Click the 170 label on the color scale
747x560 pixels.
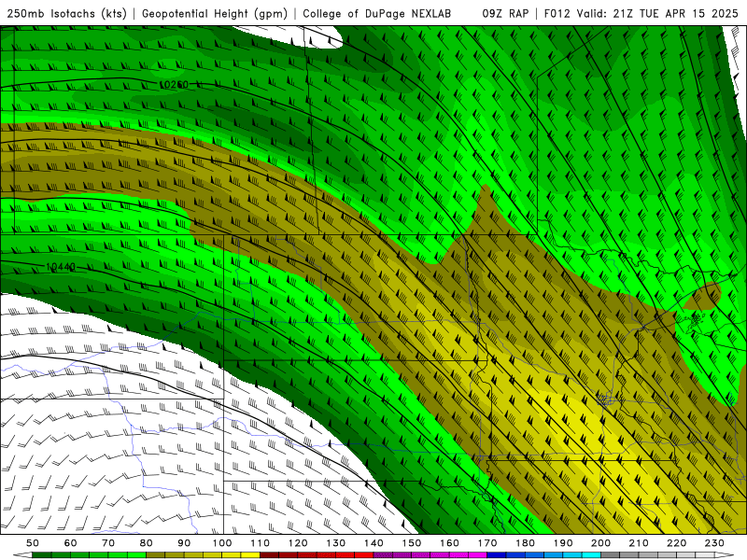(487, 543)
